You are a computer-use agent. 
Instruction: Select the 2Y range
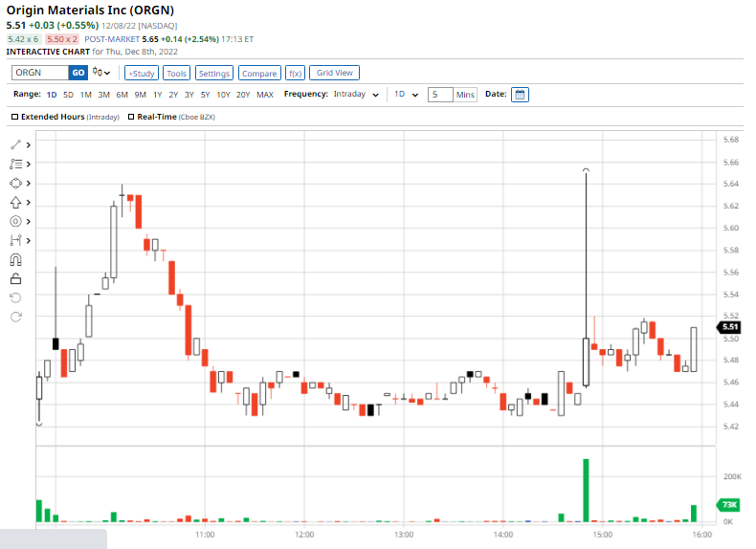(x=173, y=95)
